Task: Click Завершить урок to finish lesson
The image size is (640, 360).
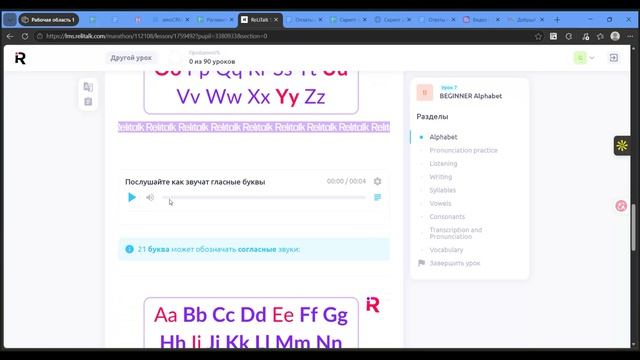Action: [455, 263]
